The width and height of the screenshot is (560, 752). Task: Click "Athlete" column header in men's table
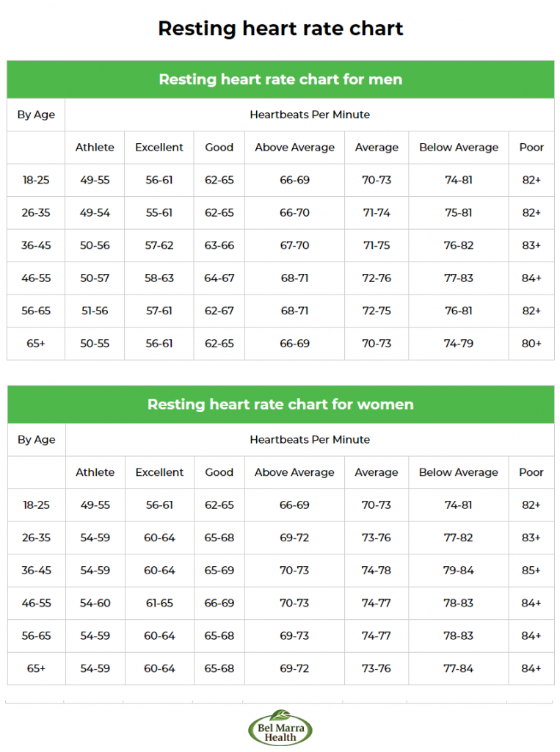[x=95, y=148]
